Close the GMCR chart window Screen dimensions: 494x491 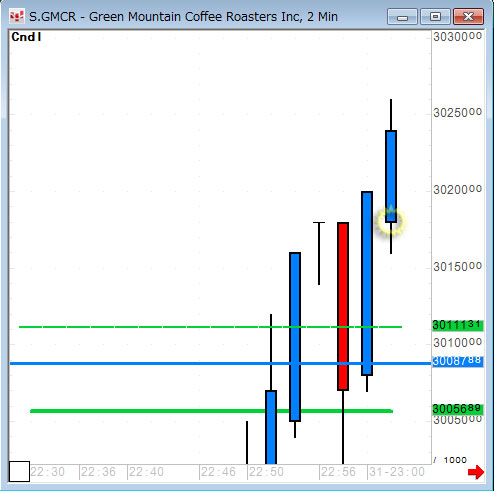(x=468, y=17)
